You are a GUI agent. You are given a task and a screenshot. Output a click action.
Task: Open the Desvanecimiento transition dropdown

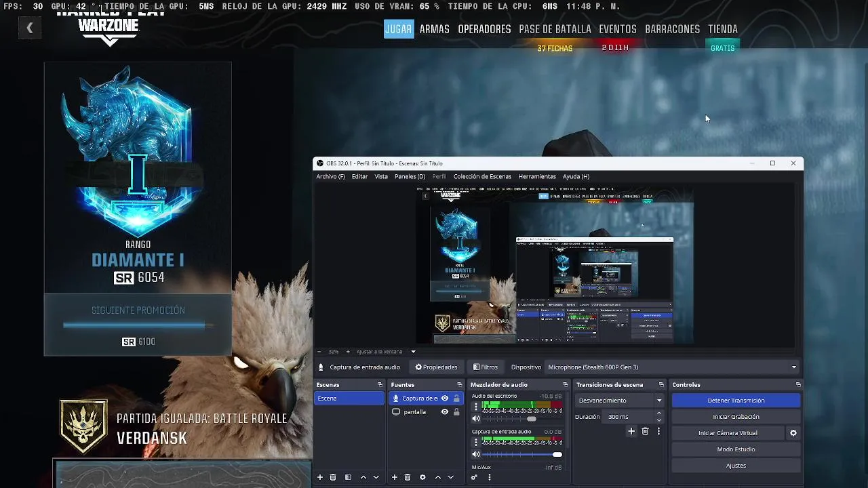[x=620, y=401]
